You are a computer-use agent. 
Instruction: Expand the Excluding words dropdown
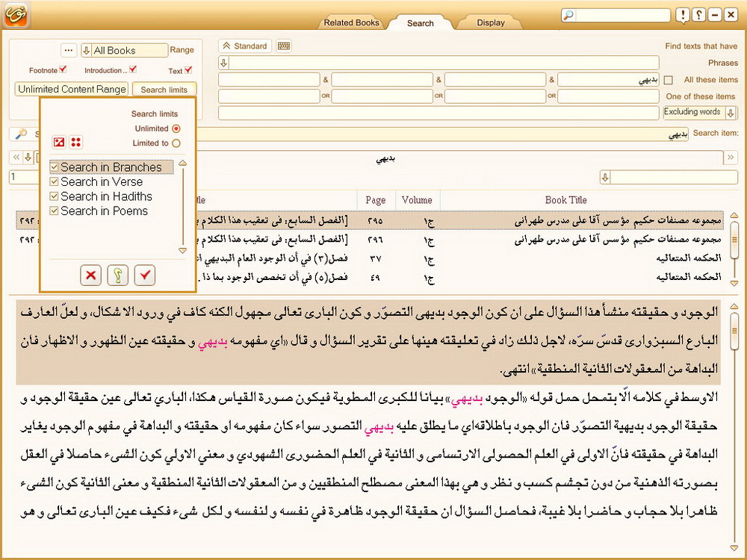click(731, 113)
